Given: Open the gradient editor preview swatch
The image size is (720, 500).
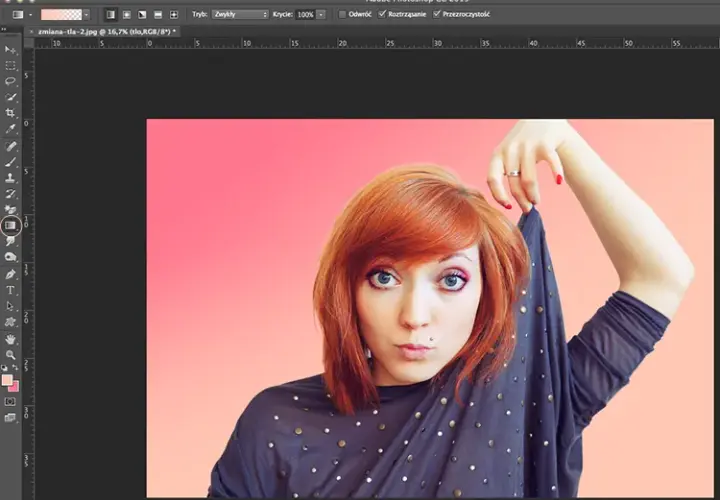Looking at the screenshot, I should [62, 15].
